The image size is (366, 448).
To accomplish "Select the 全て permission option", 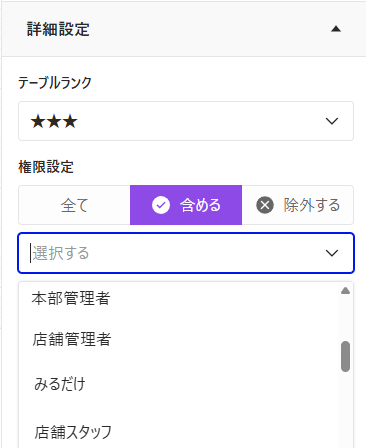I will tap(74, 205).
